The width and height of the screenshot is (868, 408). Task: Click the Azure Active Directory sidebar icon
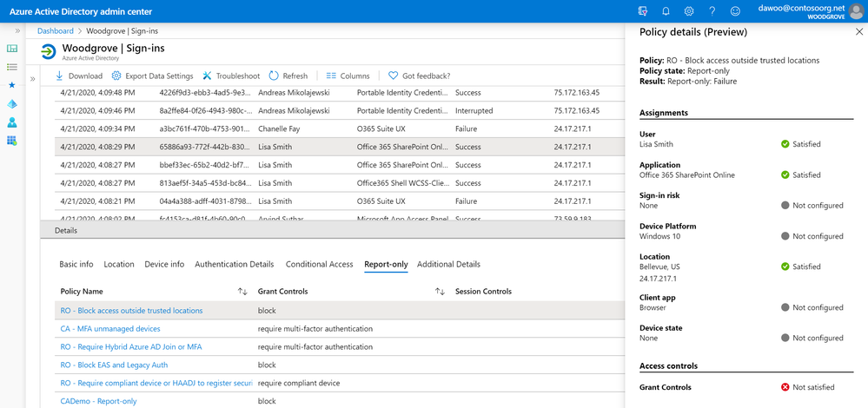[11, 104]
